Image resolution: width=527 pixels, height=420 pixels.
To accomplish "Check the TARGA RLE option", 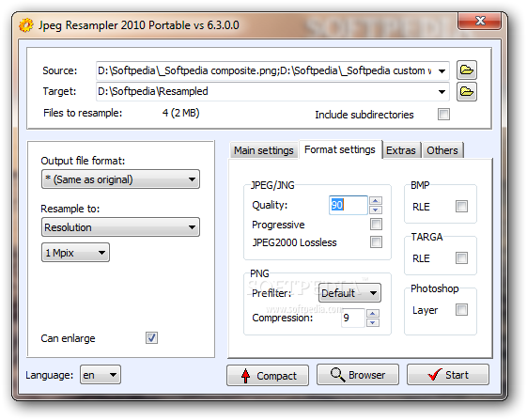I will (461, 257).
